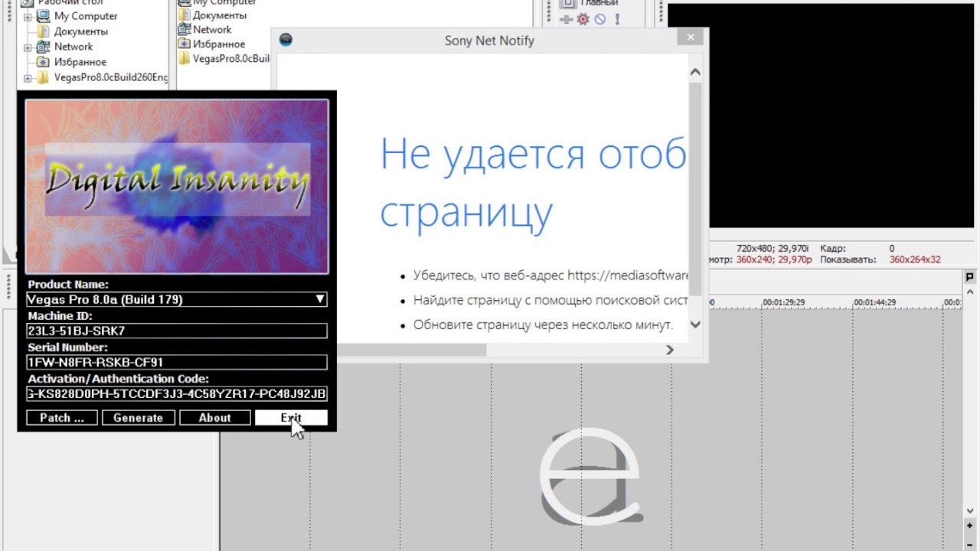Click the Документы name in file list
This screenshot has width=980, height=551.
click(x=220, y=15)
